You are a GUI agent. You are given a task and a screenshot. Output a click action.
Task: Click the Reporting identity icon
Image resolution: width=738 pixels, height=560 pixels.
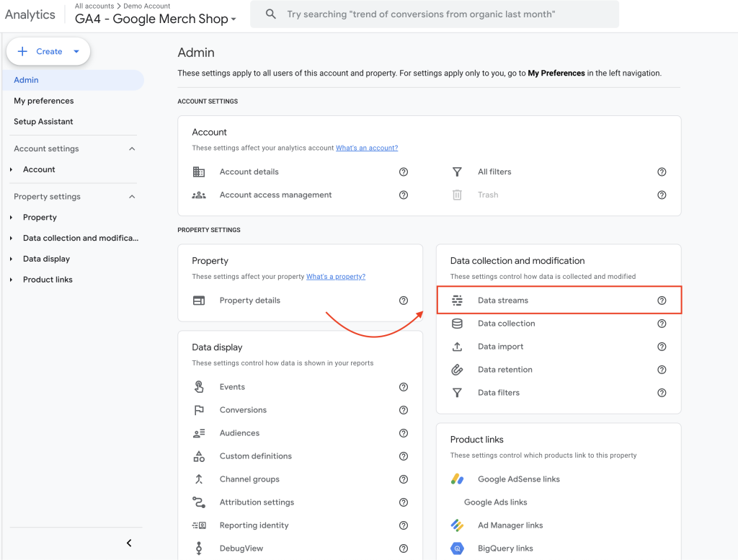coord(199,525)
